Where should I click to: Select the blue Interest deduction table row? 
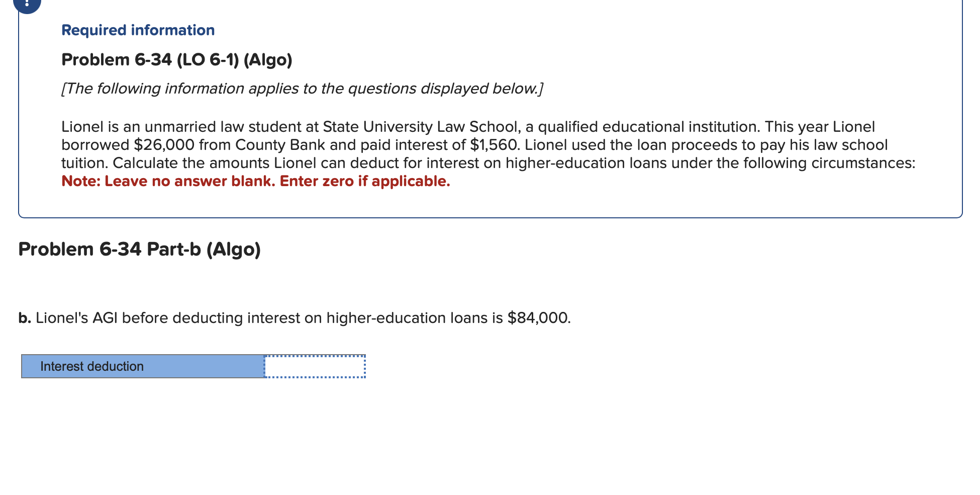[142, 366]
